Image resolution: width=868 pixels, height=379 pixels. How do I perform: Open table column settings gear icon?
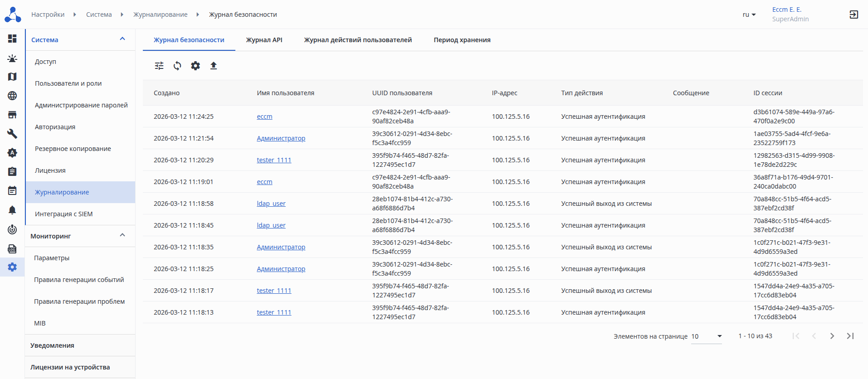click(x=195, y=66)
